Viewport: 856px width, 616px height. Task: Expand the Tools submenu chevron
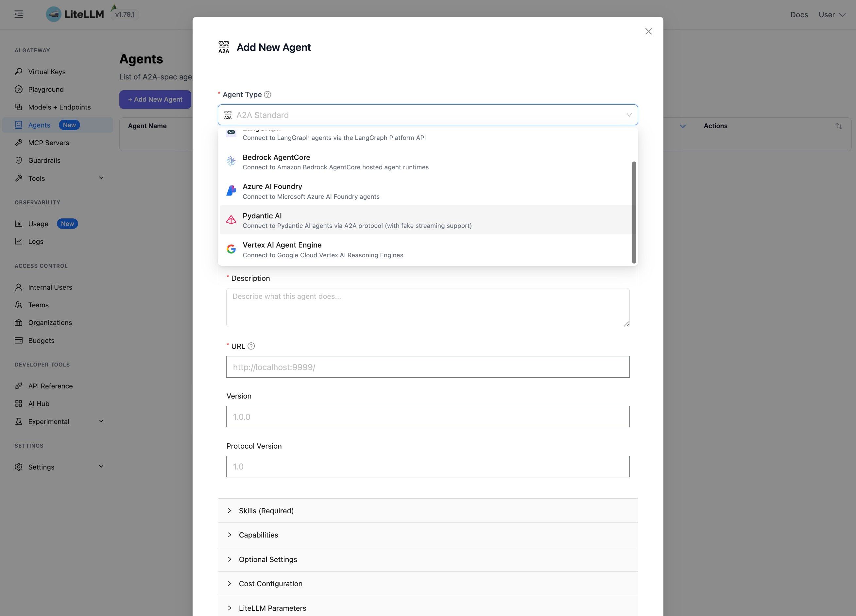pyautogui.click(x=101, y=178)
